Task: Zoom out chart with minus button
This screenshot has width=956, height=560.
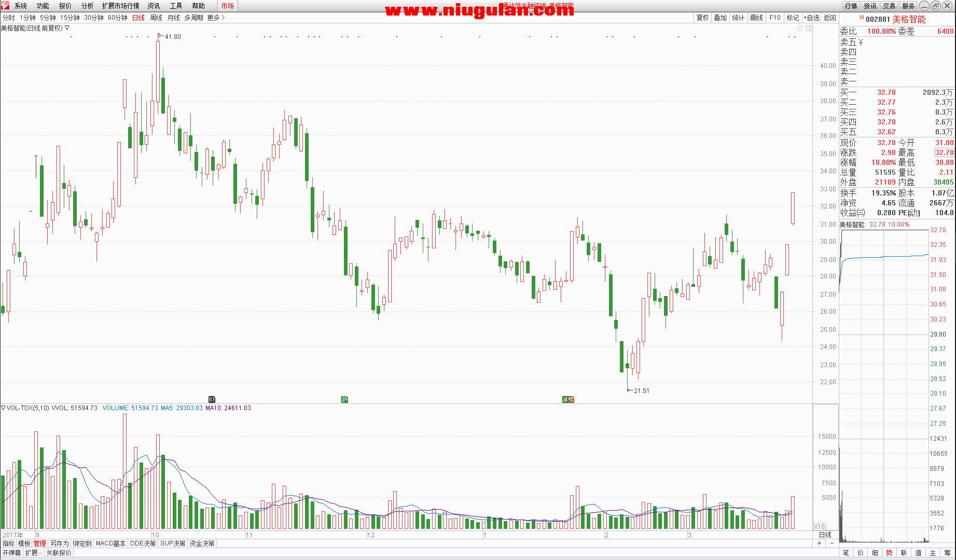Action: [x=832, y=543]
